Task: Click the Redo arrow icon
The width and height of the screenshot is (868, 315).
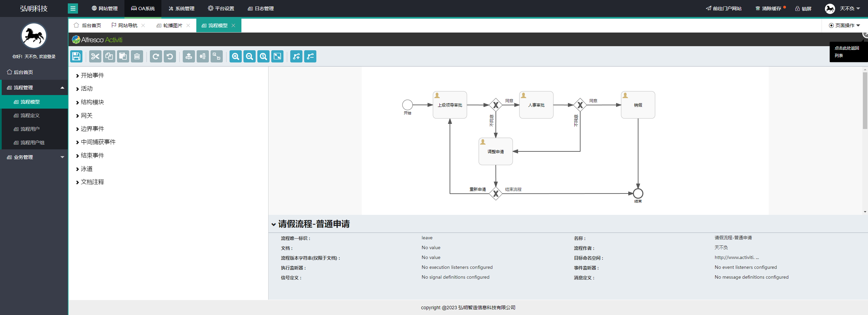Action: [156, 56]
